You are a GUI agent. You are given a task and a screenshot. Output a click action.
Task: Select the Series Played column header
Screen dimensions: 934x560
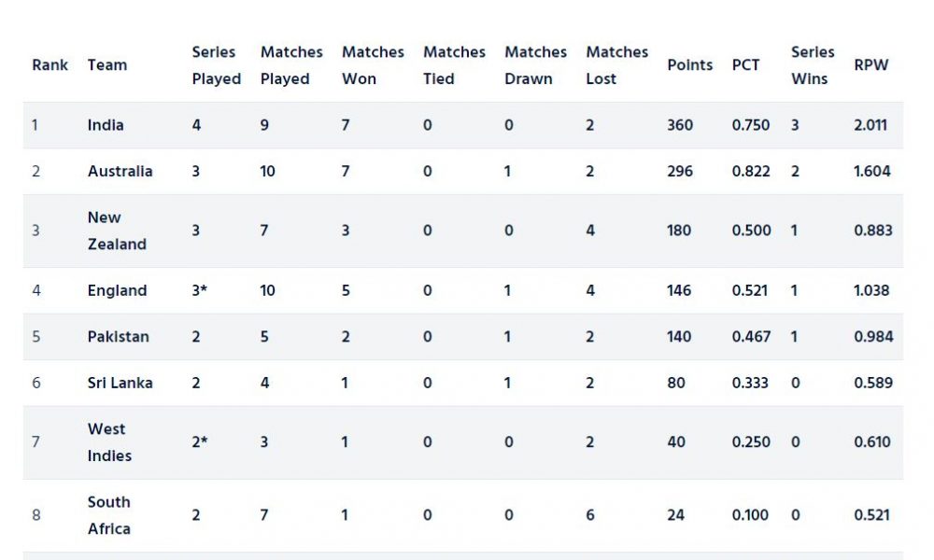[x=217, y=65]
